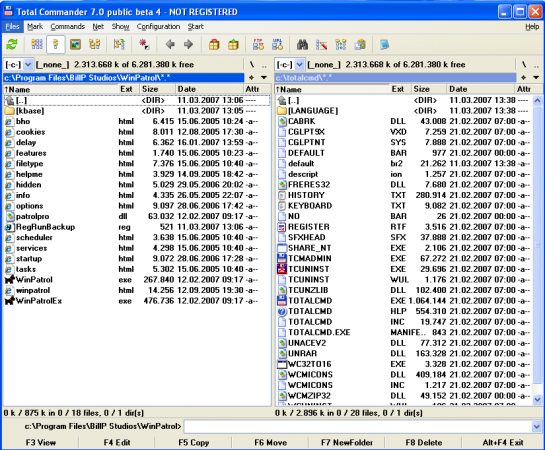Click right panel scrollbar down arrow

537,400
